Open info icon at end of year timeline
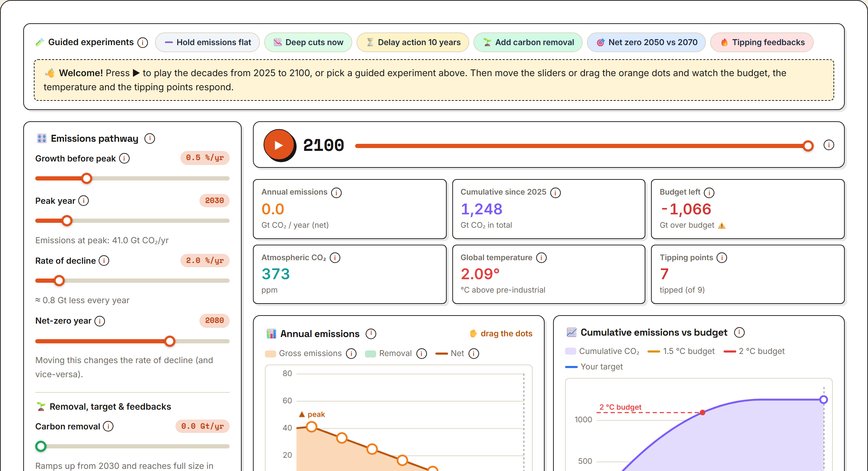The width and height of the screenshot is (868, 471). point(829,145)
